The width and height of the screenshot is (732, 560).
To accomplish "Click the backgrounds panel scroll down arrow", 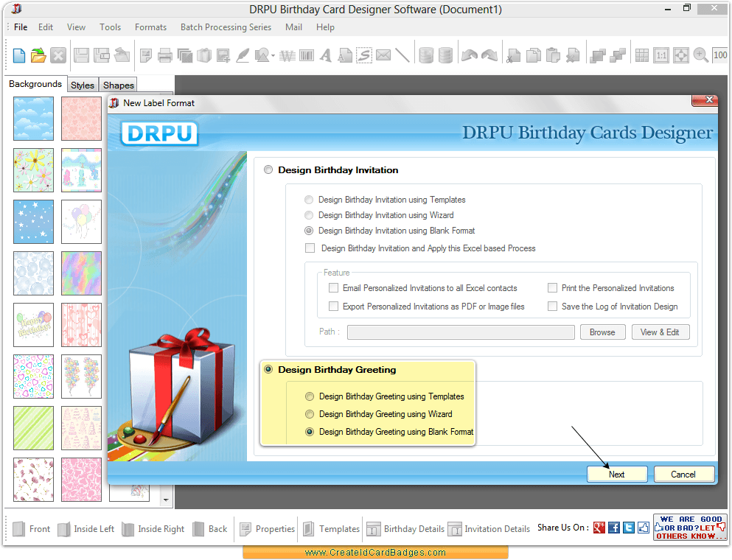I will click(166, 500).
